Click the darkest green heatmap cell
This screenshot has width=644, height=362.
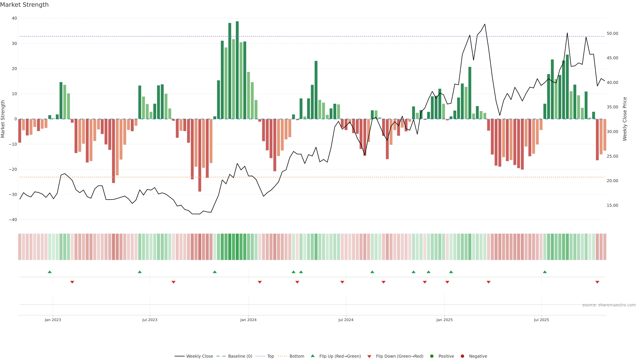[237, 247]
